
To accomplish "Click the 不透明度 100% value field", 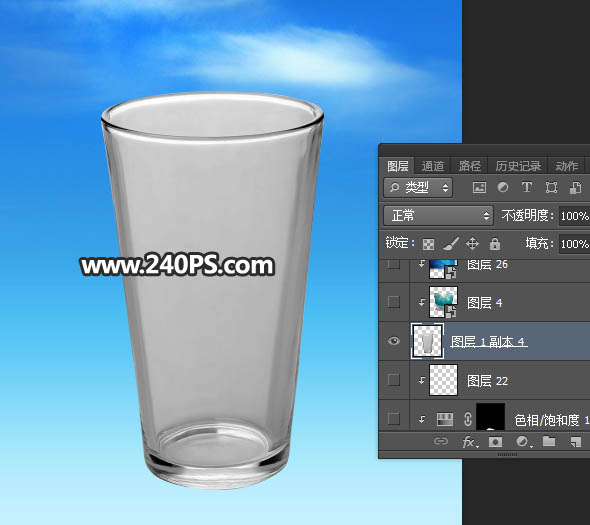I will tap(574, 216).
